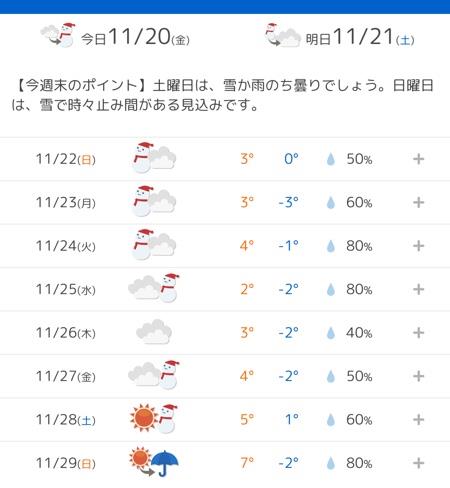Image resolution: width=450 pixels, height=488 pixels.
Task: Select today's 11/20 forecast tab
Action: [115, 36]
